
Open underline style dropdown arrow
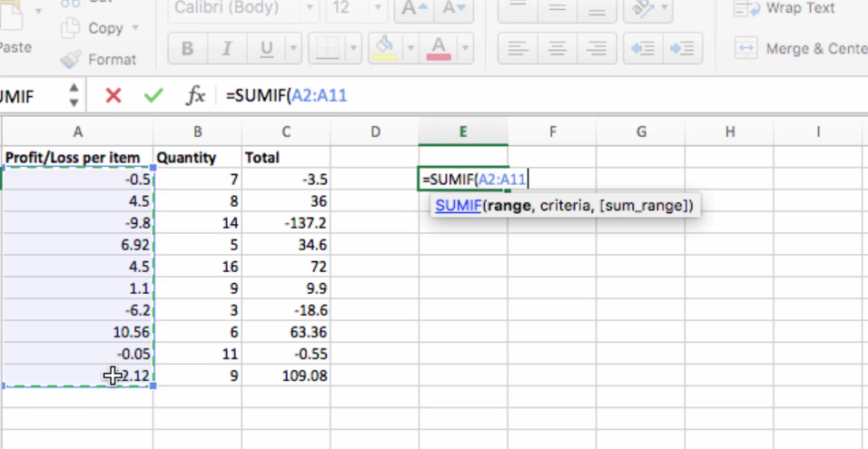pyautogui.click(x=293, y=49)
